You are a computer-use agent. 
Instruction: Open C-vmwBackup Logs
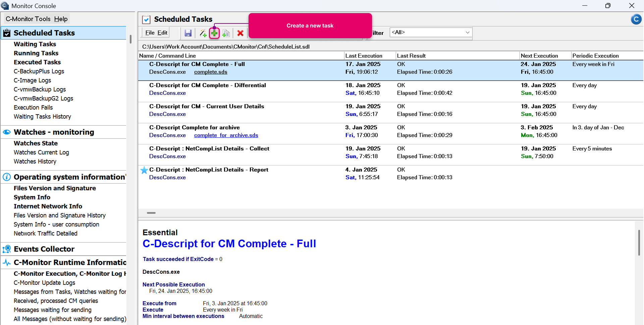(40, 89)
